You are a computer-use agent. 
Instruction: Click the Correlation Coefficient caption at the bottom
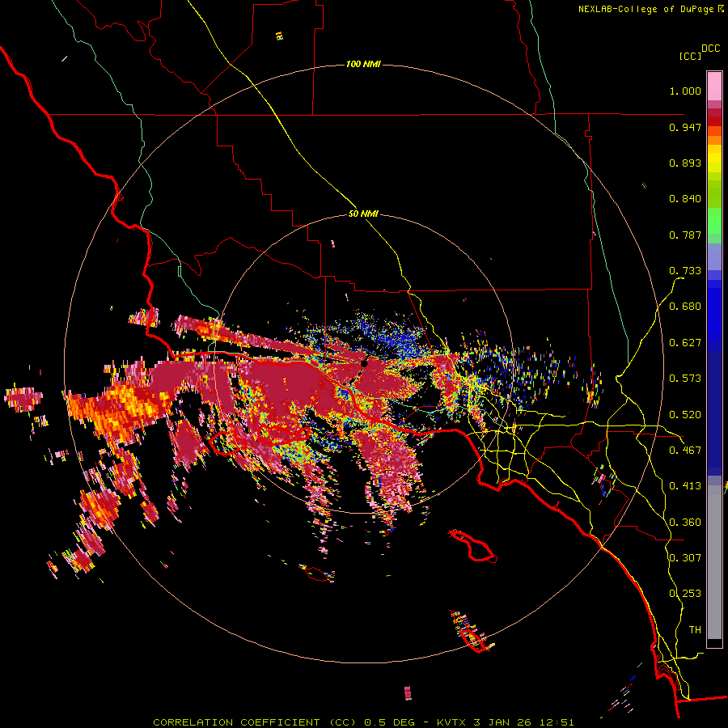[363, 722]
